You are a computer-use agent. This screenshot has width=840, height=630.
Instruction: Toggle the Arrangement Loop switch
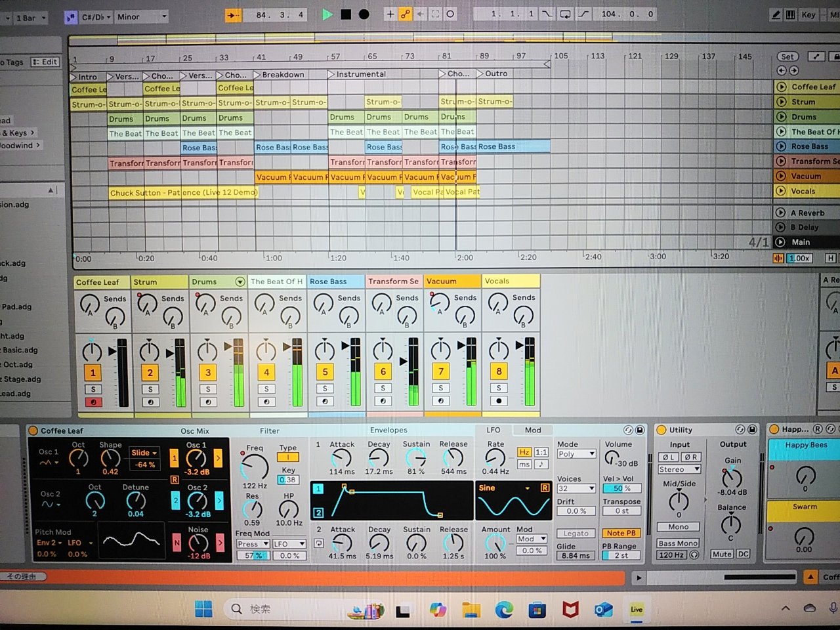pyautogui.click(x=565, y=14)
